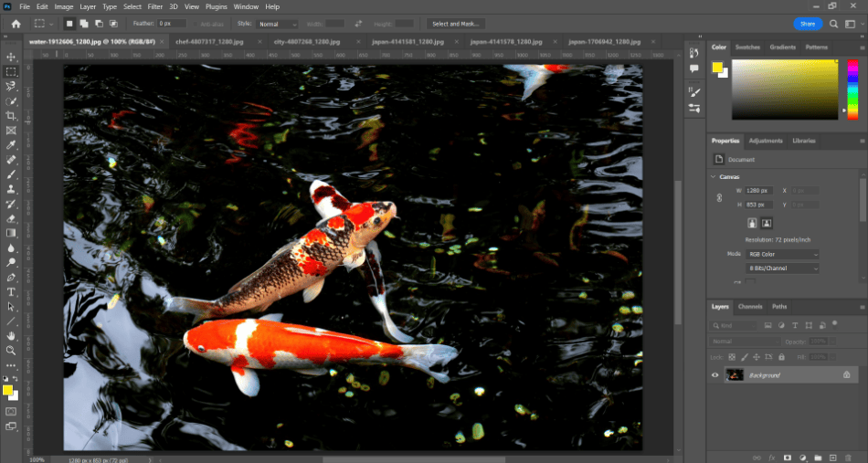Select the Rectangular Marquee tool in toolbar
868x463 pixels.
tap(11, 72)
